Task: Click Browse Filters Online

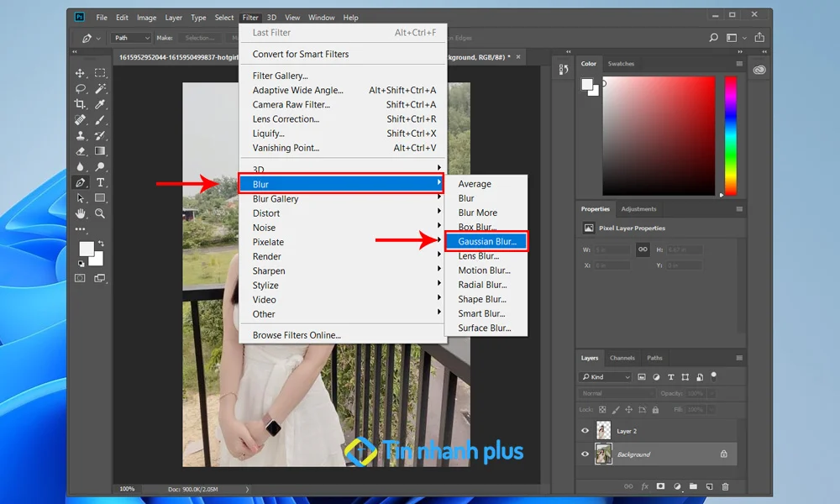Action: [297, 335]
